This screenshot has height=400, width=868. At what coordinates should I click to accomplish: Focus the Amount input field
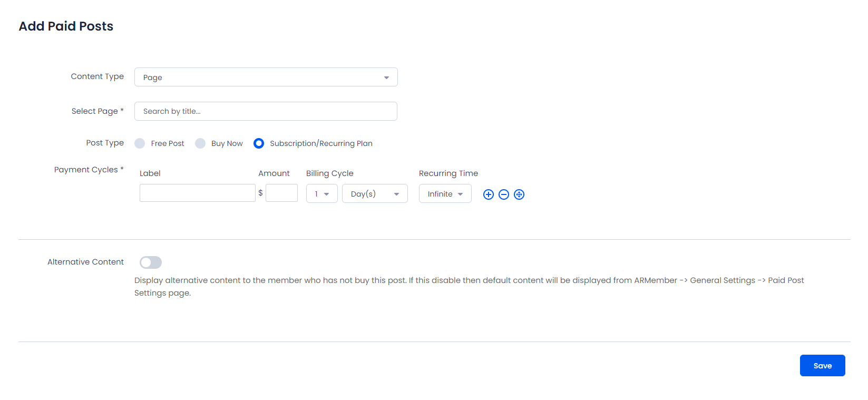[281, 193]
